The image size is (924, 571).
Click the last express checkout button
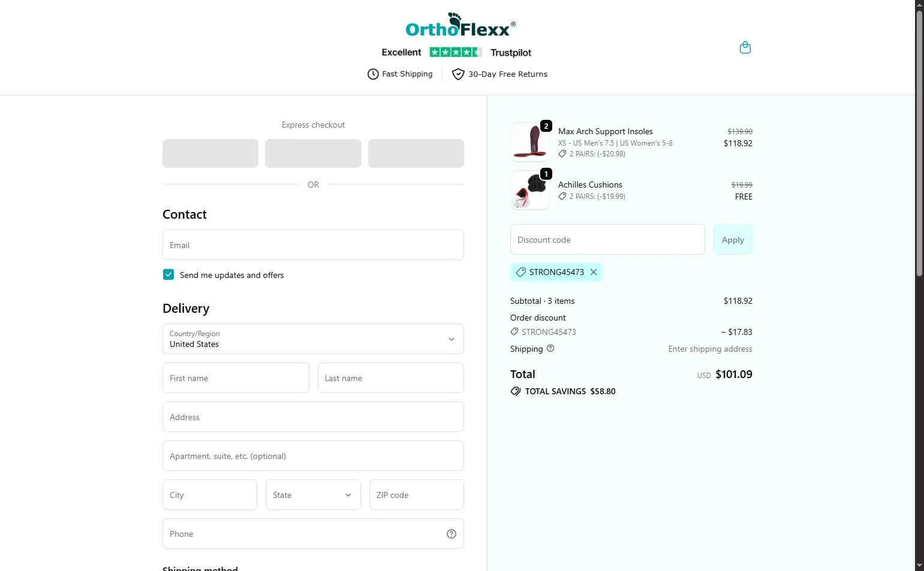416,153
